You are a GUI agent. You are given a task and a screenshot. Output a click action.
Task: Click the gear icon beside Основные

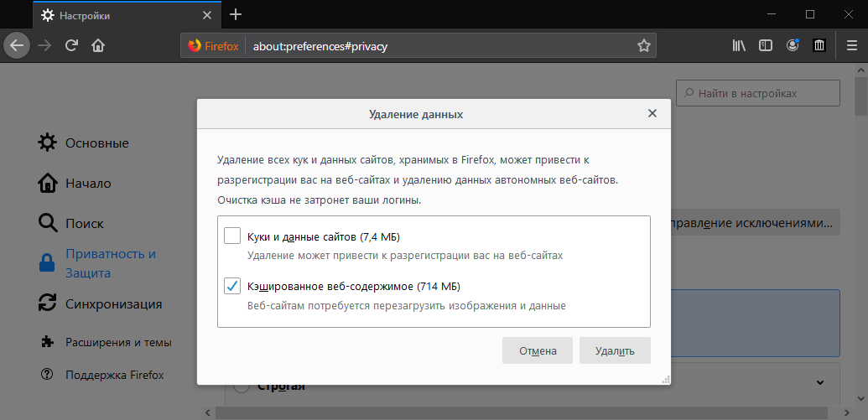pos(47,143)
